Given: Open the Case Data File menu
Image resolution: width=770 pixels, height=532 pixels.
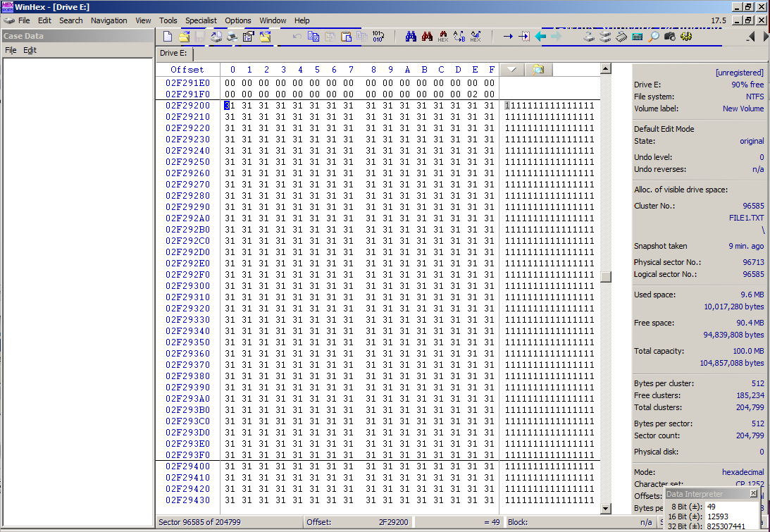Looking at the screenshot, I should [11, 51].
